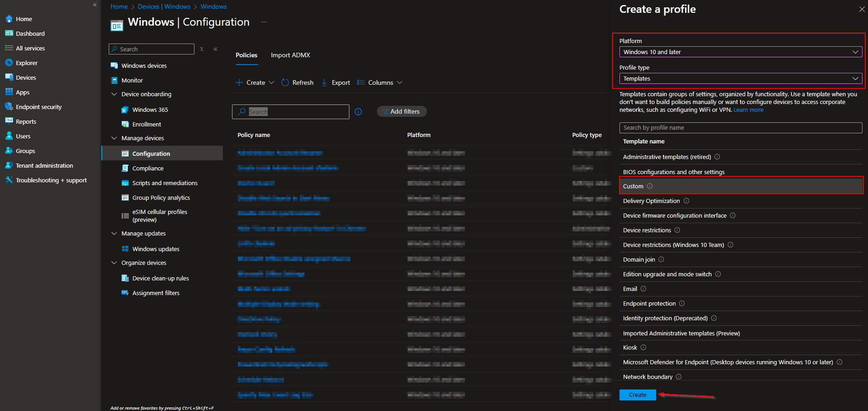This screenshot has width=868, height=411.
Task: Select the Policies tab
Action: tap(246, 55)
